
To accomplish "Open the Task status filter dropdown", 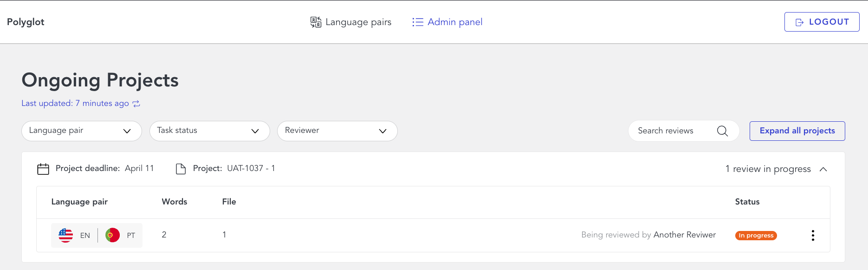I will pyautogui.click(x=210, y=131).
